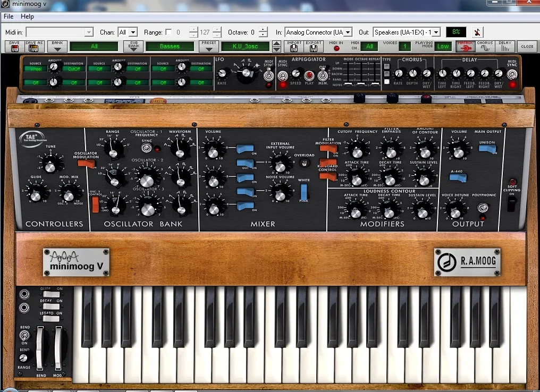Toggle the Polyphonic switch

(483, 208)
